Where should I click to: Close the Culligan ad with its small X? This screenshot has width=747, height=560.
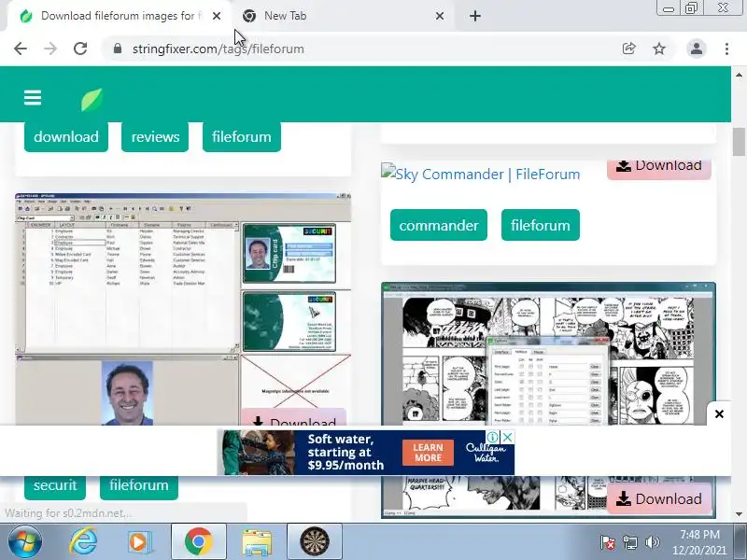tap(508, 437)
